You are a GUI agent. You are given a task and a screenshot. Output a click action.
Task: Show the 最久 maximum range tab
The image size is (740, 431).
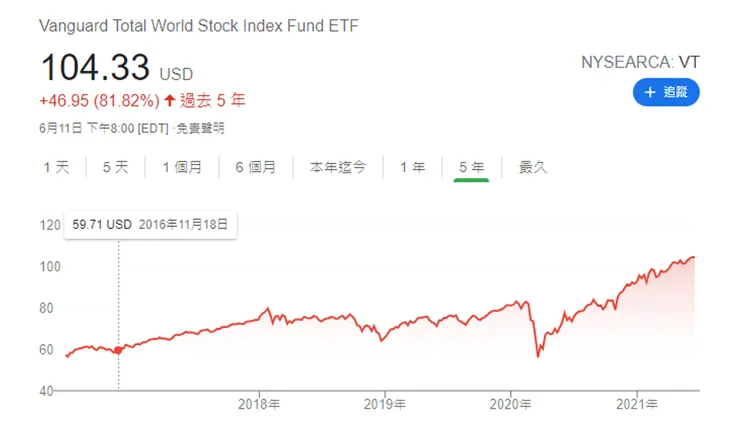[533, 167]
